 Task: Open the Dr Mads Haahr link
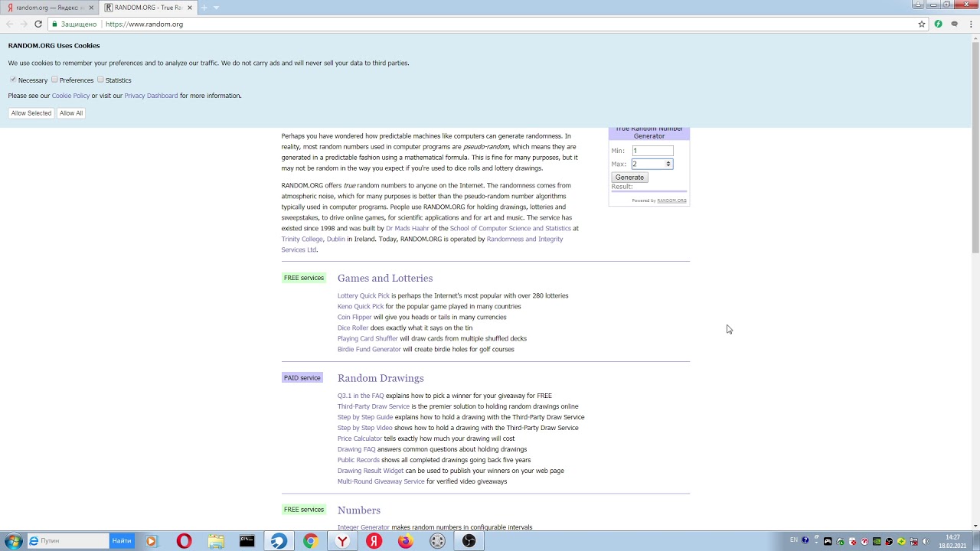tap(407, 228)
